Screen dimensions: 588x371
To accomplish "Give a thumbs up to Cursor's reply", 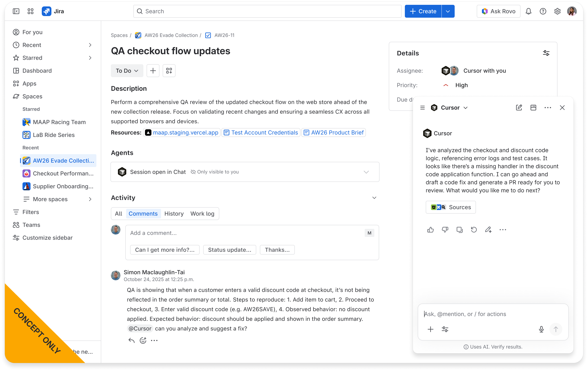I will click(x=431, y=230).
